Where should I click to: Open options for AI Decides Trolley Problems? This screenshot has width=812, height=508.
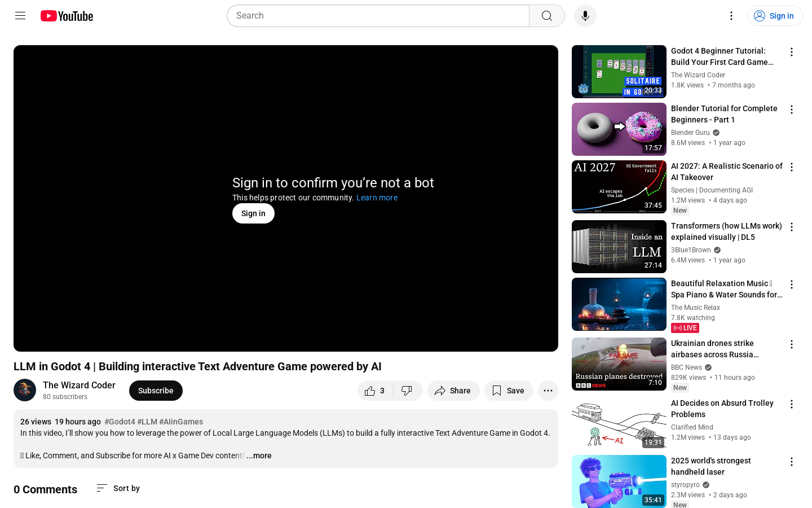click(792, 404)
